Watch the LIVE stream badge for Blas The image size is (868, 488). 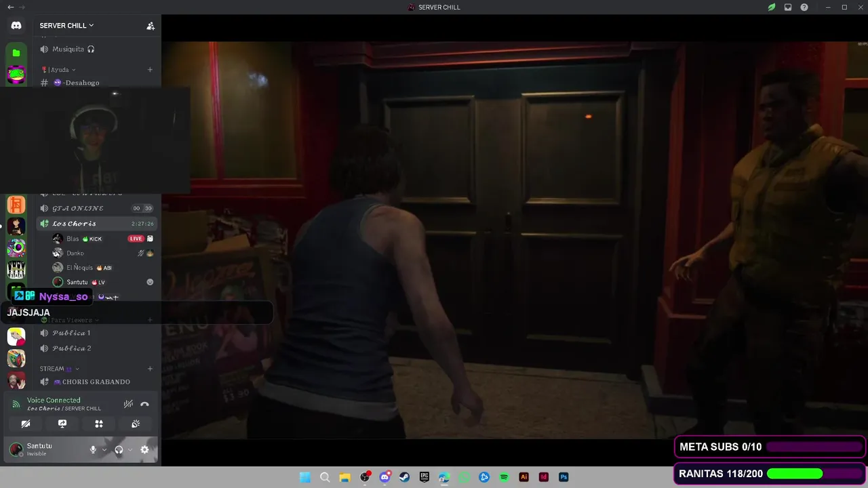(x=136, y=239)
